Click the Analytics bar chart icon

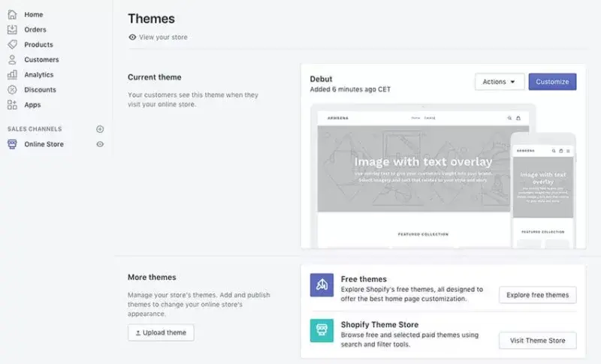coord(12,74)
